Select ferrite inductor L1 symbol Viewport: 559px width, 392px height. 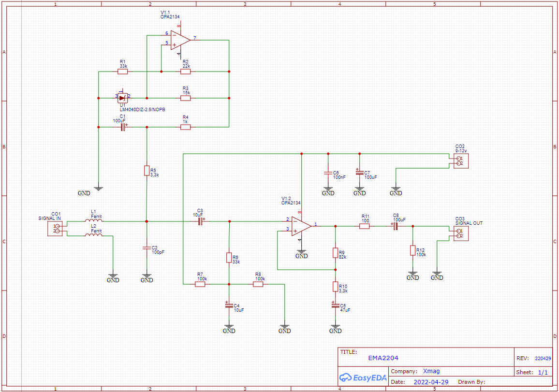pos(93,220)
